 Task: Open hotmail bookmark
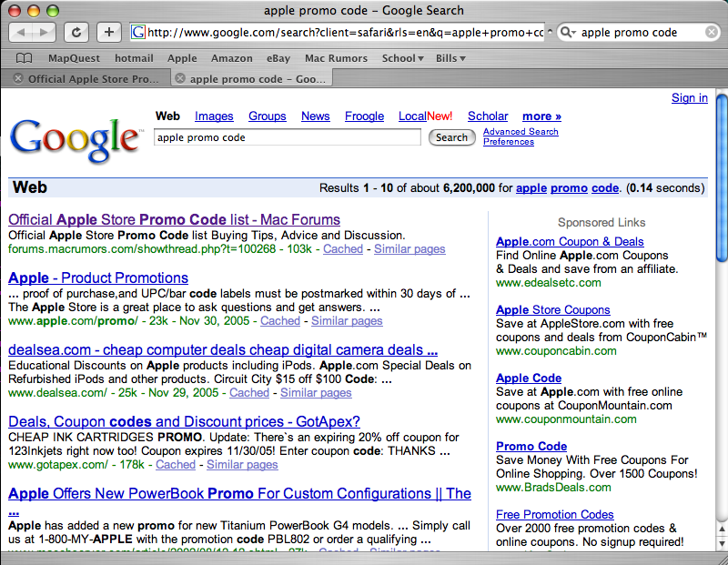click(134, 58)
